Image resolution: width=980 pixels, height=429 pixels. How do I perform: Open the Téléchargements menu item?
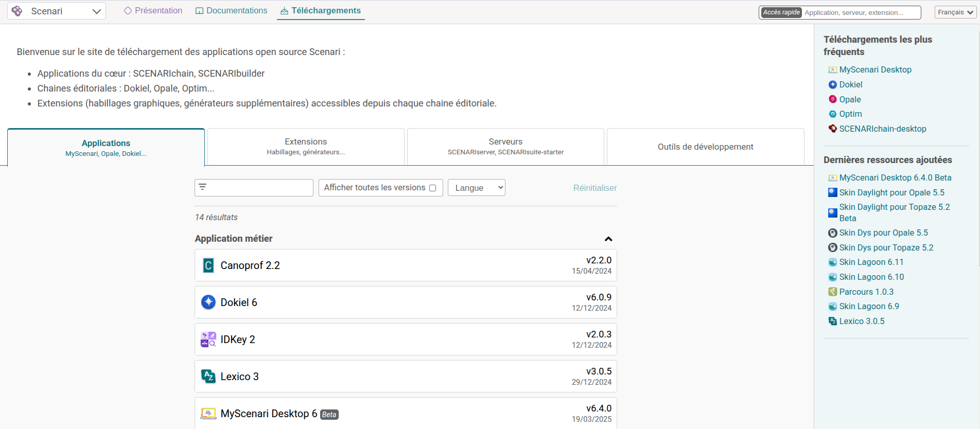tap(321, 11)
